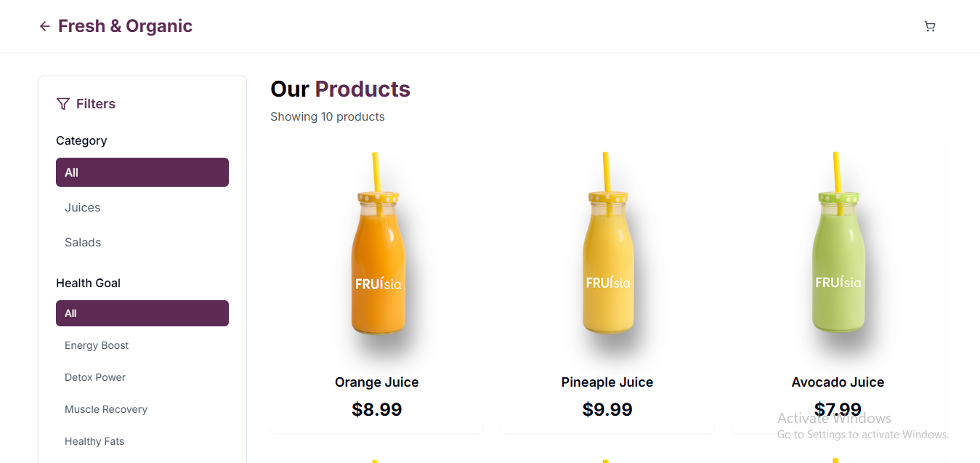Click the back arrow in the header
The image size is (980, 463).
[44, 25]
